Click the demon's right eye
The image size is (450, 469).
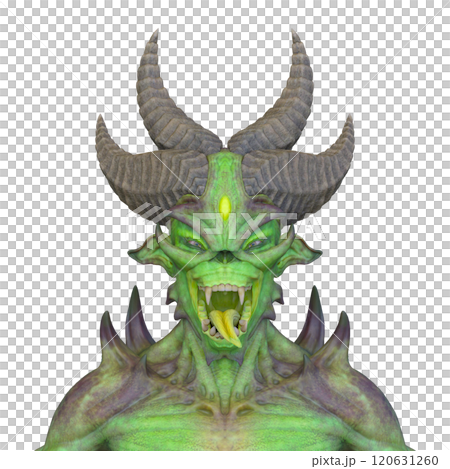tap(255, 243)
